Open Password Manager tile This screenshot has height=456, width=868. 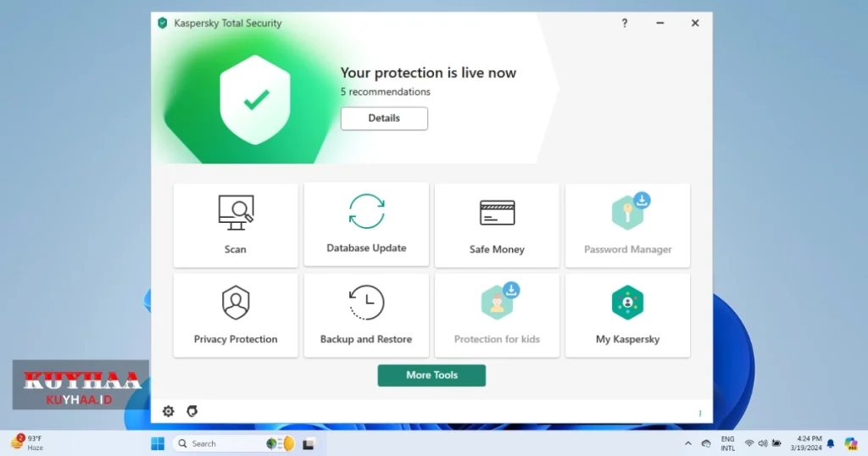[627, 225]
